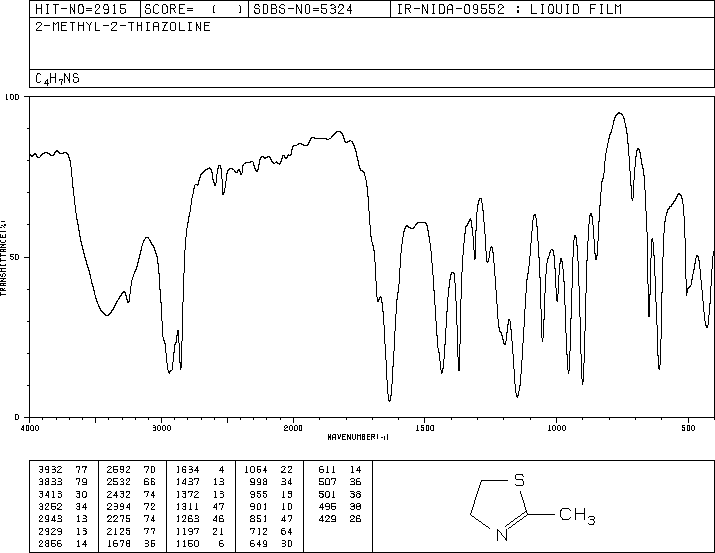The image size is (715, 553).
Task: Select peak table entry 611
Action: click(327, 470)
